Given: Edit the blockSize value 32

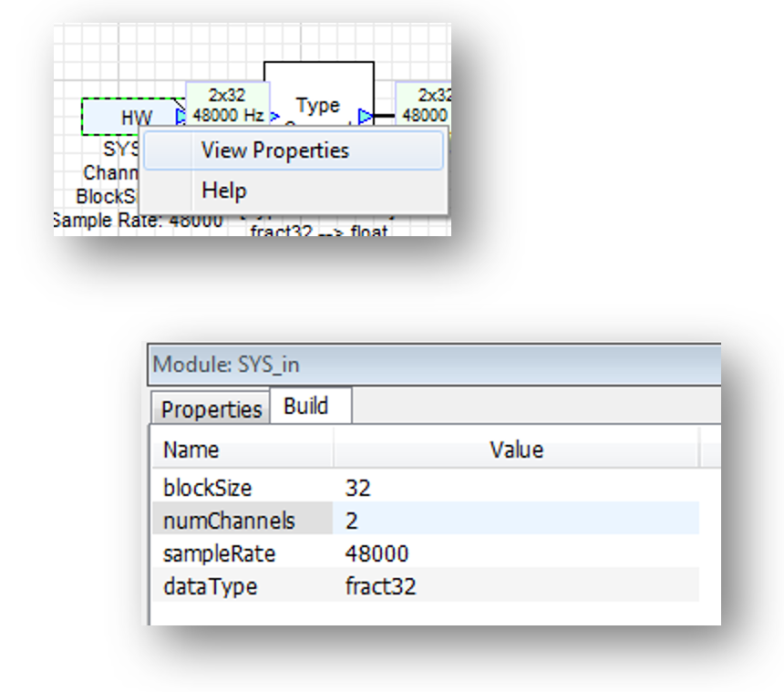Looking at the screenshot, I should pos(516,488).
